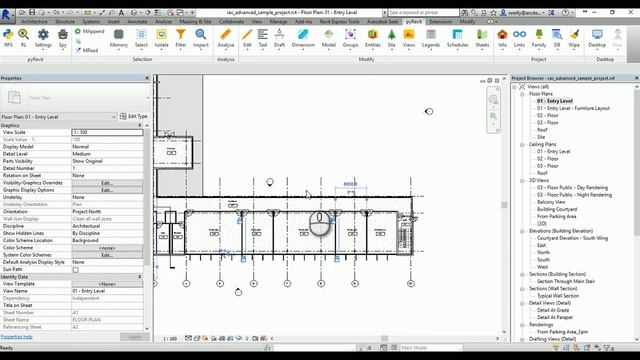Select Courtyard Elevation - South Wing
This screenshot has height=360, width=640.
[572, 238]
